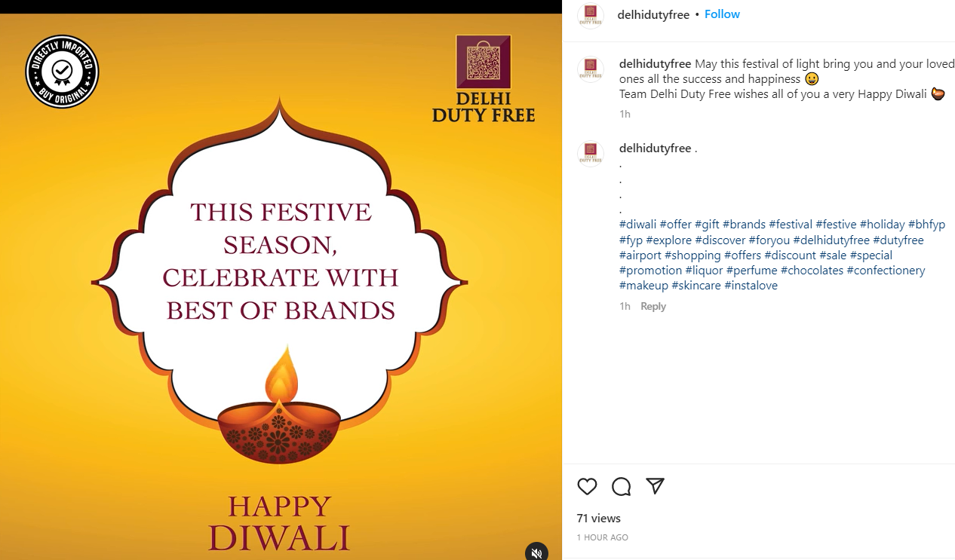Click the avatar beside the Diwali wishes caption
The image size is (955, 560).
591,69
